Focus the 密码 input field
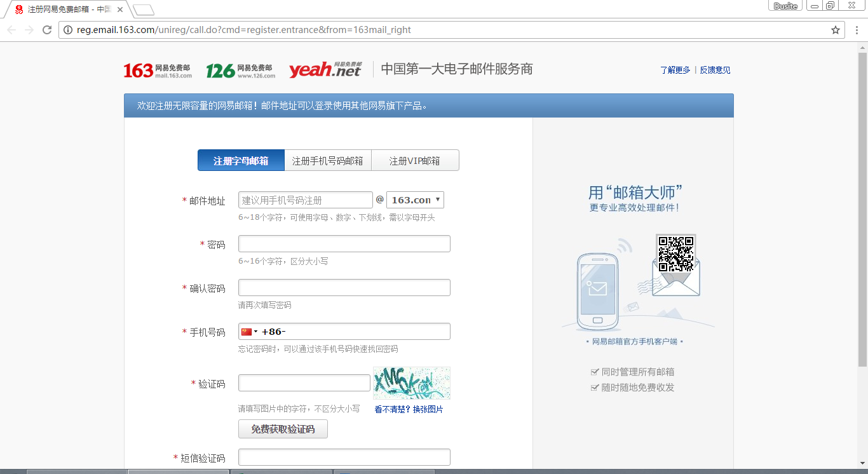 [x=344, y=244]
